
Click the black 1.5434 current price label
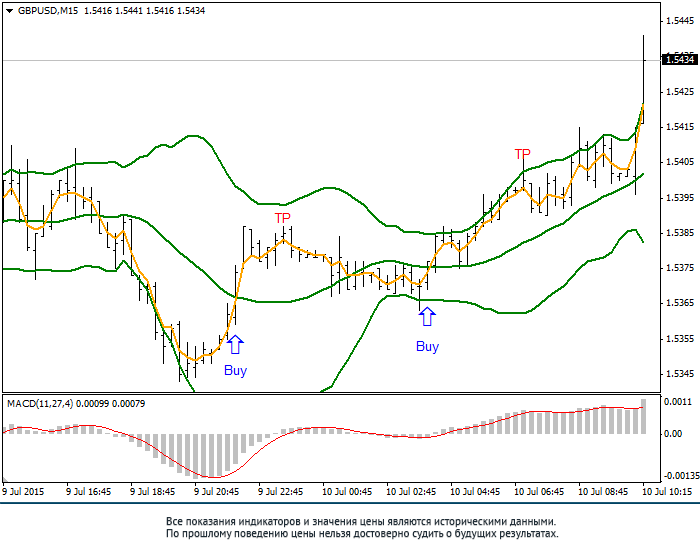coord(680,59)
